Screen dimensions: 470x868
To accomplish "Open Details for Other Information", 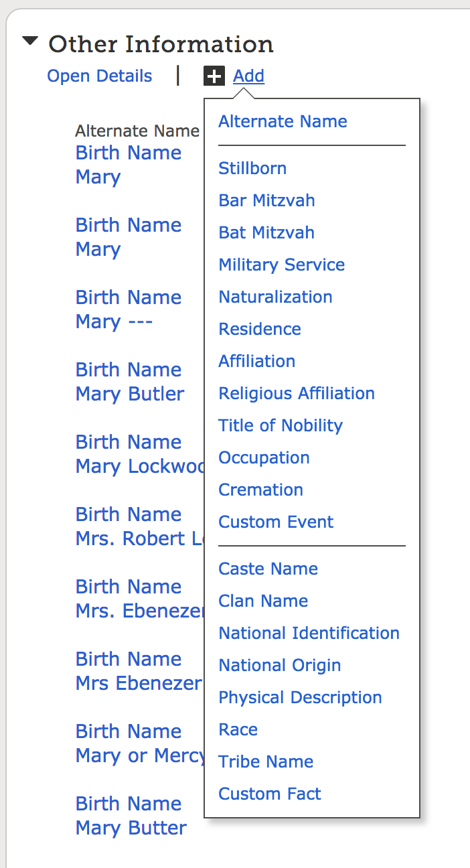I will coord(99,76).
